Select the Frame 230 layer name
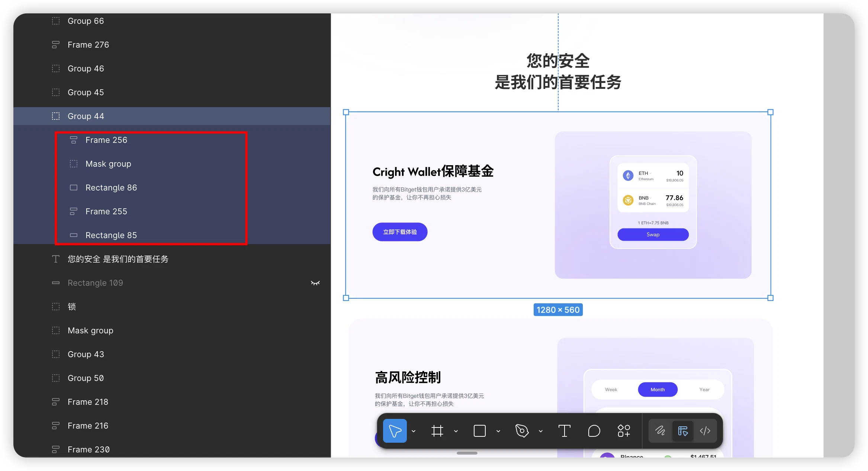Image resolution: width=868 pixels, height=471 pixels. (x=89, y=449)
